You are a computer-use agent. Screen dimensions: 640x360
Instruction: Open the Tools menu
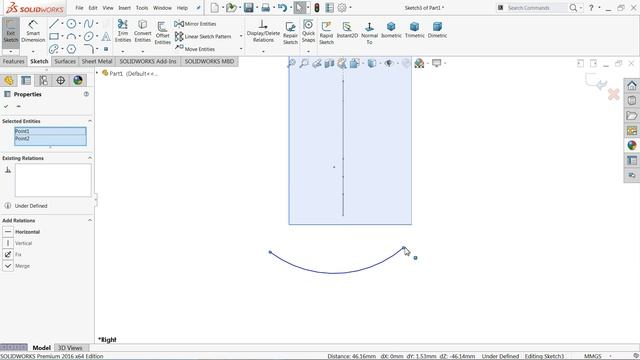pyautogui.click(x=142, y=8)
